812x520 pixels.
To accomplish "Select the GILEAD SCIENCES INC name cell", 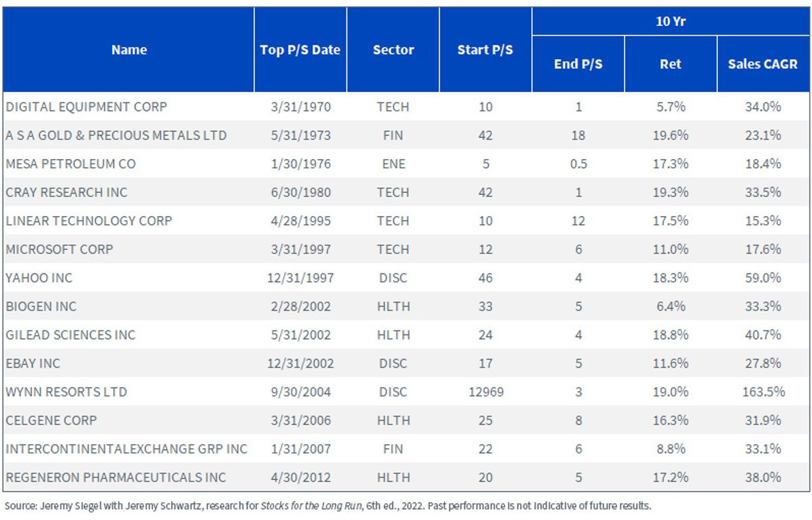I will [70, 334].
